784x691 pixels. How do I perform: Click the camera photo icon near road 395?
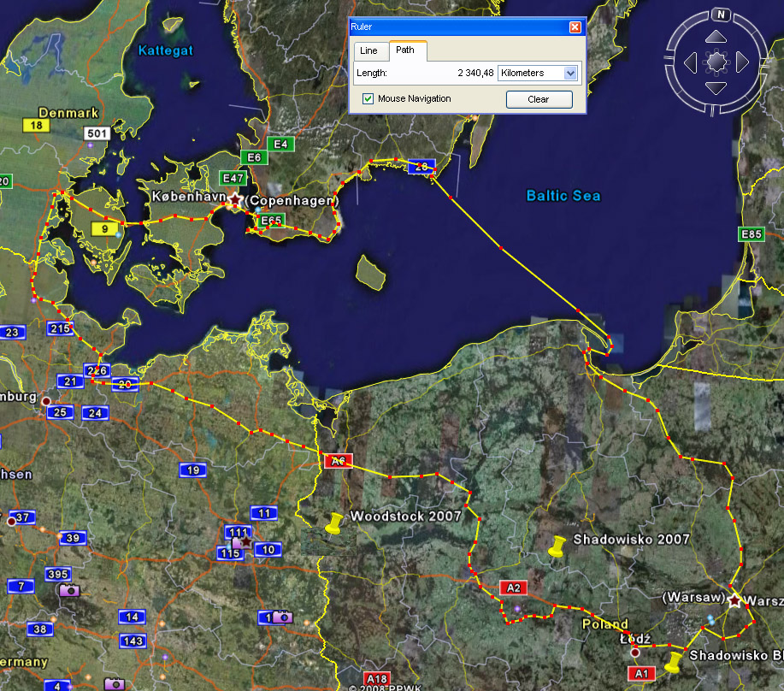pyautogui.click(x=68, y=590)
